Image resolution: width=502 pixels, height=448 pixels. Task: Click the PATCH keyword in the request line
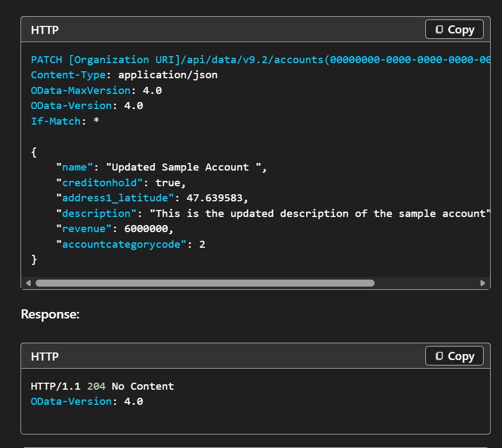(46, 59)
